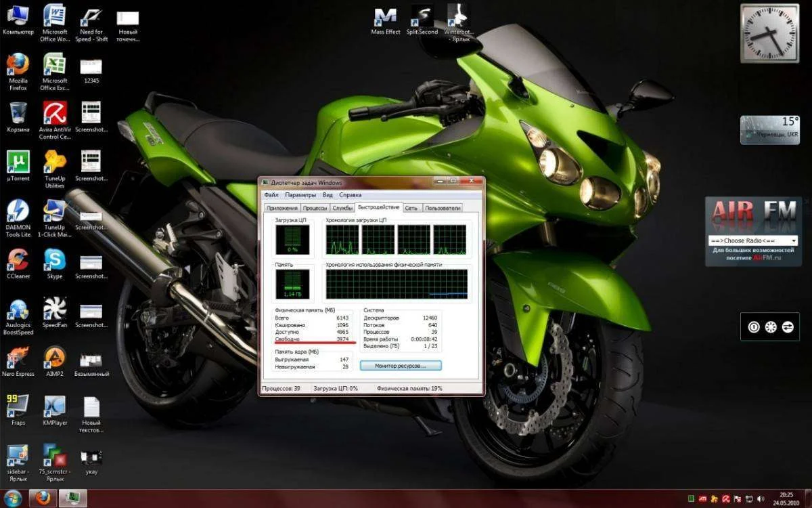Viewport: 812px width, 508px height.
Task: Click the Windows Start button
Action: [13, 499]
